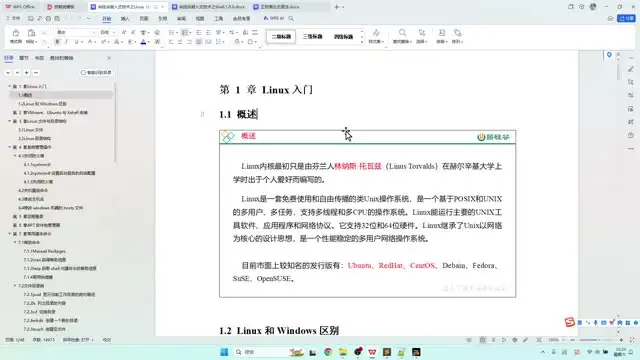Toggle center alignment button
This screenshot has width=640, height=360.
tap(180, 42)
